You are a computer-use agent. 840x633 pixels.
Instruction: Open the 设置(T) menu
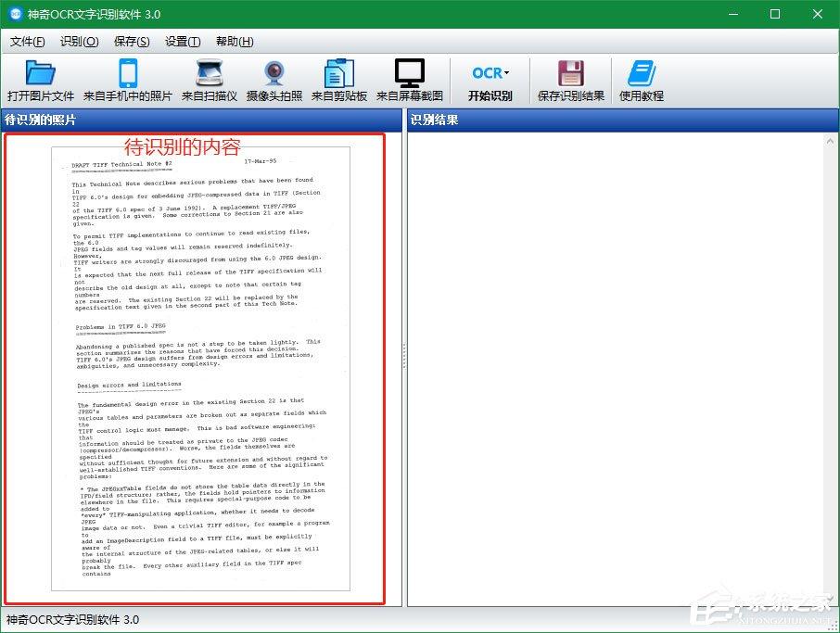[183, 41]
